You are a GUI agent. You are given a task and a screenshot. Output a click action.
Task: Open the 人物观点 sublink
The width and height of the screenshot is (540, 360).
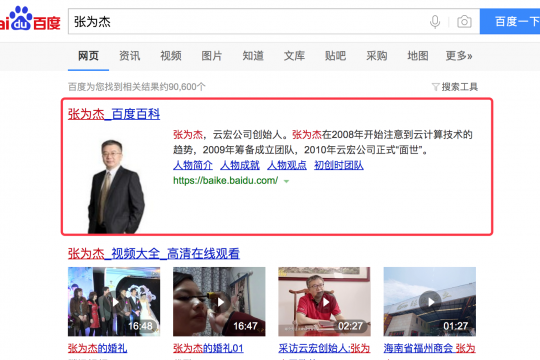coord(287,165)
